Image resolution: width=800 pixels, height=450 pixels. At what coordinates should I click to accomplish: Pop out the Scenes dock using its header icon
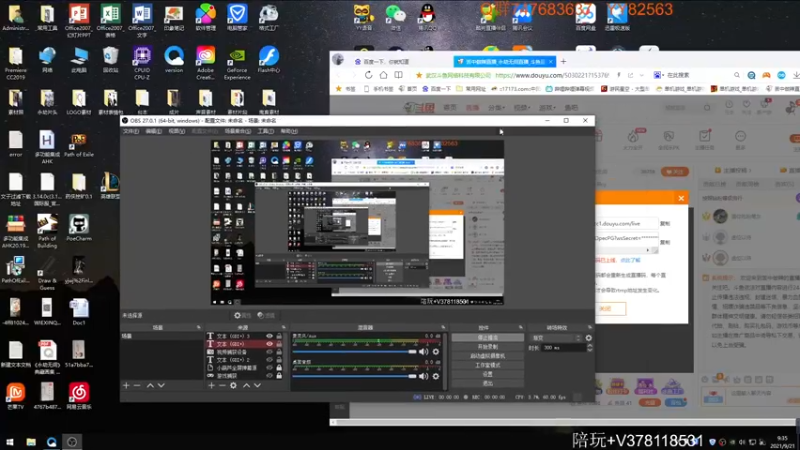coord(198,328)
